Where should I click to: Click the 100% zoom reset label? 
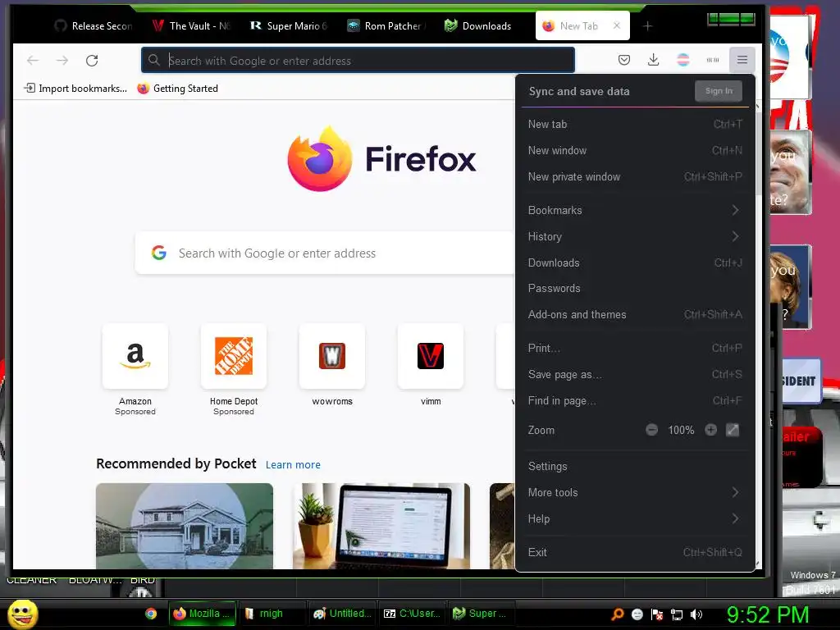pos(681,430)
